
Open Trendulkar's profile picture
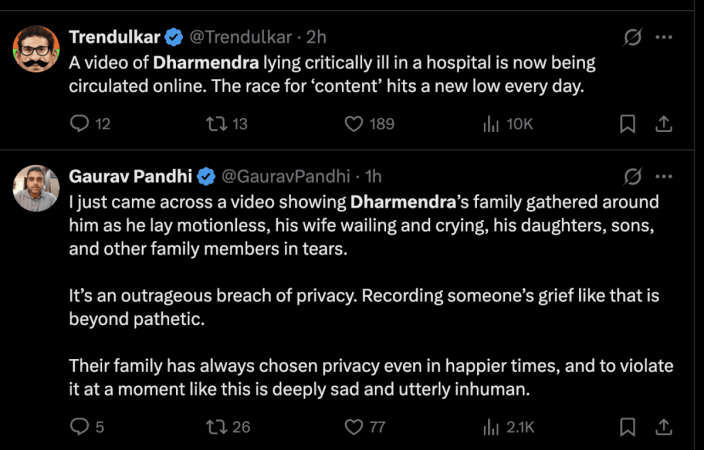36,49
